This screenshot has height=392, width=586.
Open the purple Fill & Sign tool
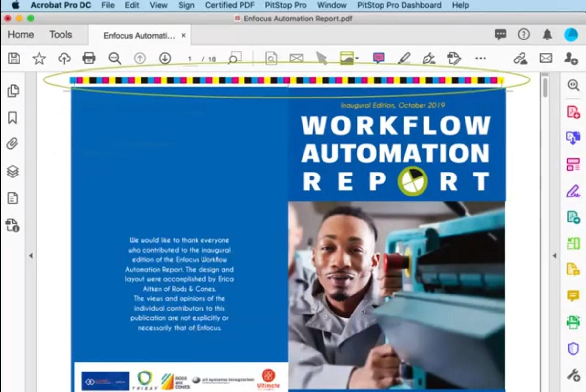pyautogui.click(x=573, y=191)
